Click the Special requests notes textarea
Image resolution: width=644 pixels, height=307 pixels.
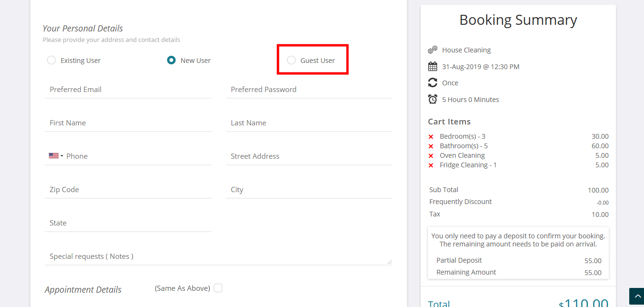218,256
